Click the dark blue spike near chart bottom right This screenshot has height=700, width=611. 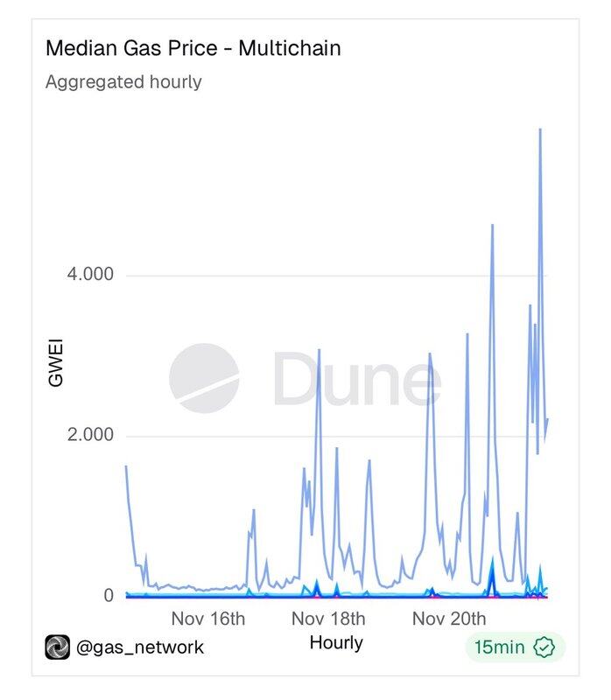[493, 573]
